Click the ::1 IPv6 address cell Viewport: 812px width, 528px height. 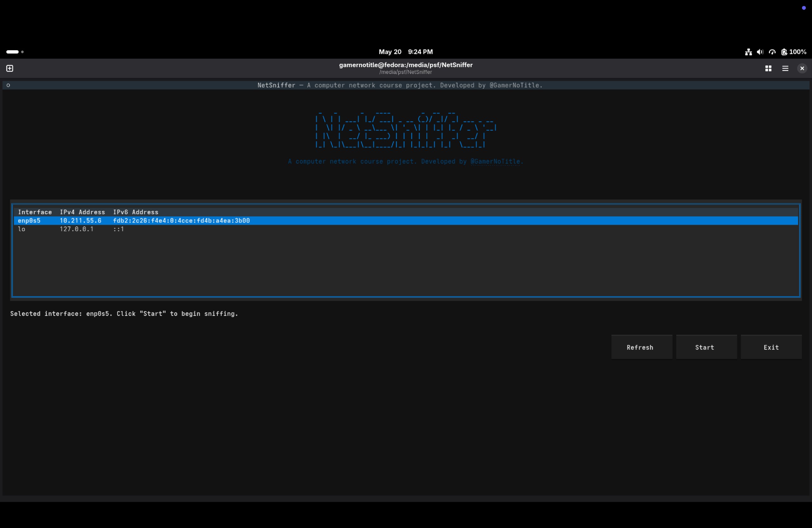tap(118, 229)
